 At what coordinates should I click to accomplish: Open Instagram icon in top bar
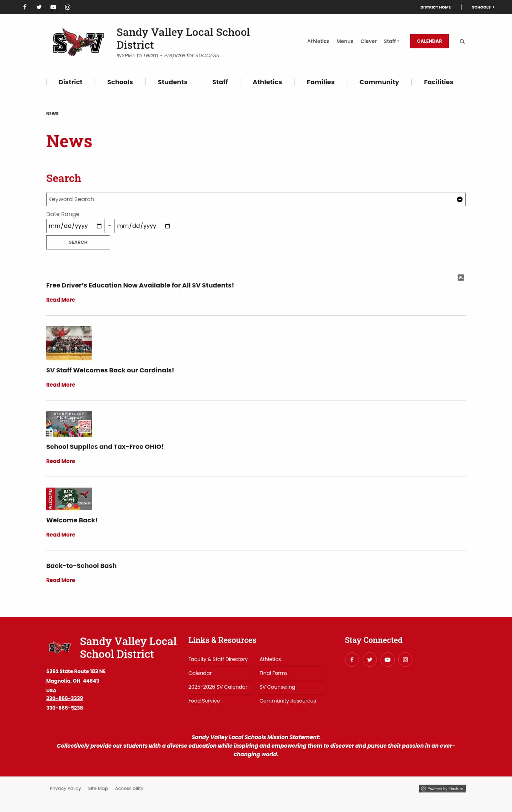[x=68, y=7]
